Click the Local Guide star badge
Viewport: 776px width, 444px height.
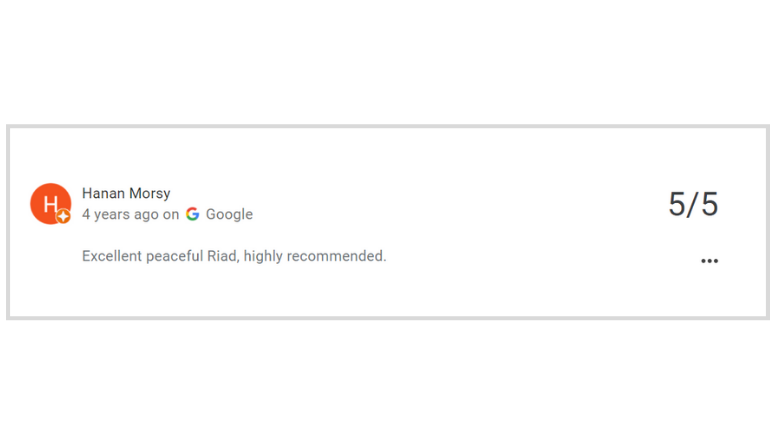[63, 216]
